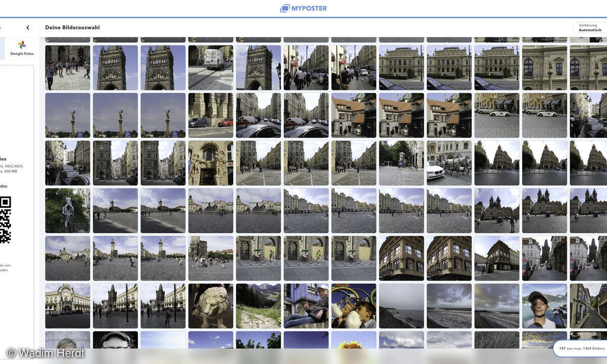Open Google Fotos import
607x364 pixels.
(x=21, y=48)
